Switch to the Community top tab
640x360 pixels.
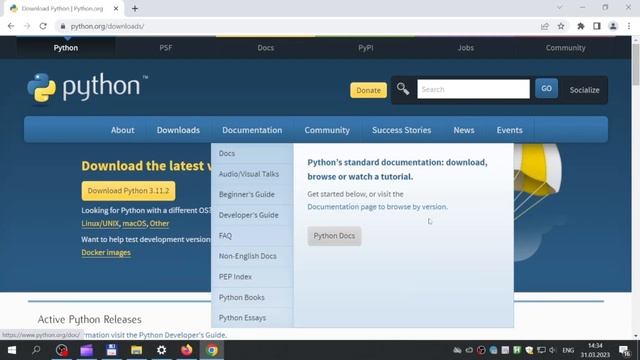click(565, 48)
